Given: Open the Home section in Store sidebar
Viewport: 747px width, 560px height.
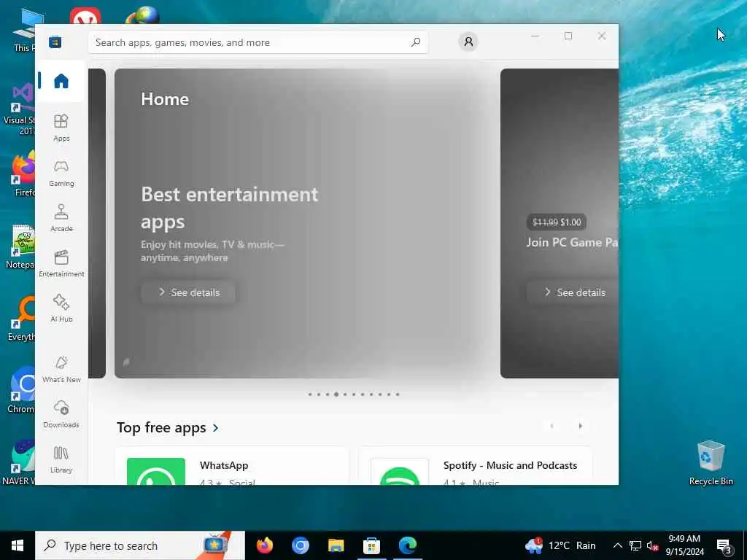Looking at the screenshot, I should (x=61, y=81).
